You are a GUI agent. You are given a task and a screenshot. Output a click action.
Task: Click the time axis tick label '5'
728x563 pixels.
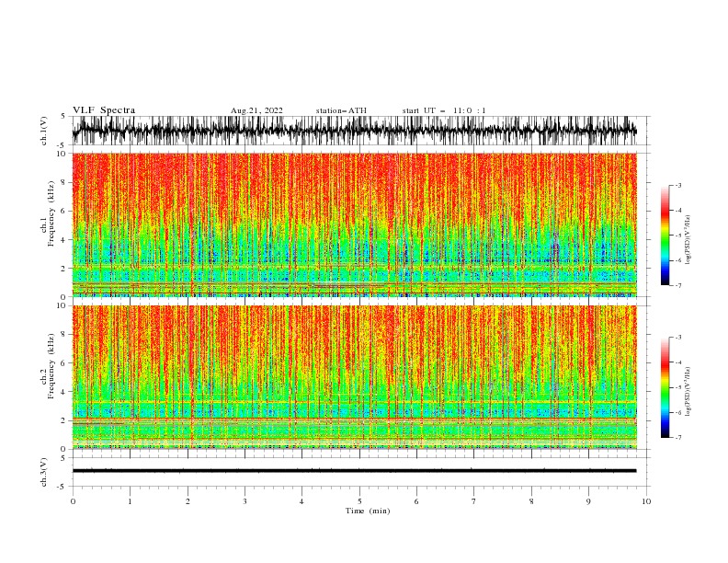(x=359, y=501)
